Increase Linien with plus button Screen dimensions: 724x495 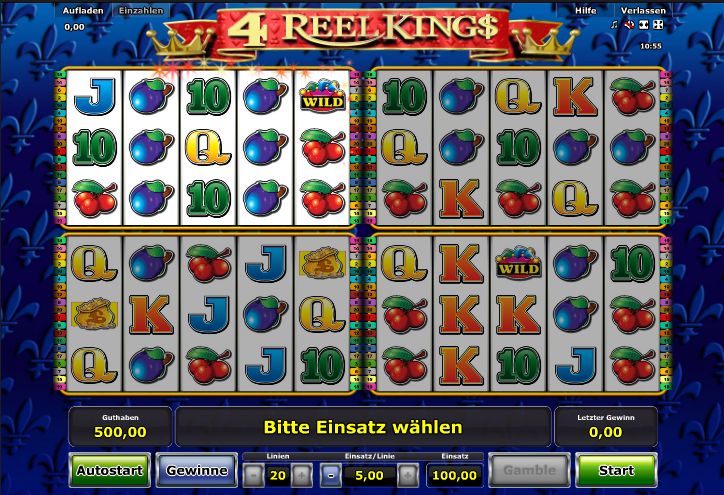(x=301, y=475)
